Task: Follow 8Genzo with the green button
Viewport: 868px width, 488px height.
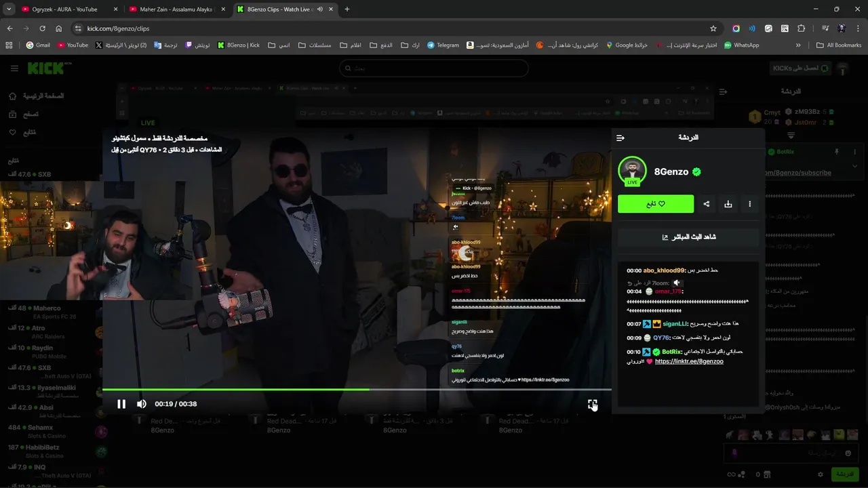Action: point(656,204)
